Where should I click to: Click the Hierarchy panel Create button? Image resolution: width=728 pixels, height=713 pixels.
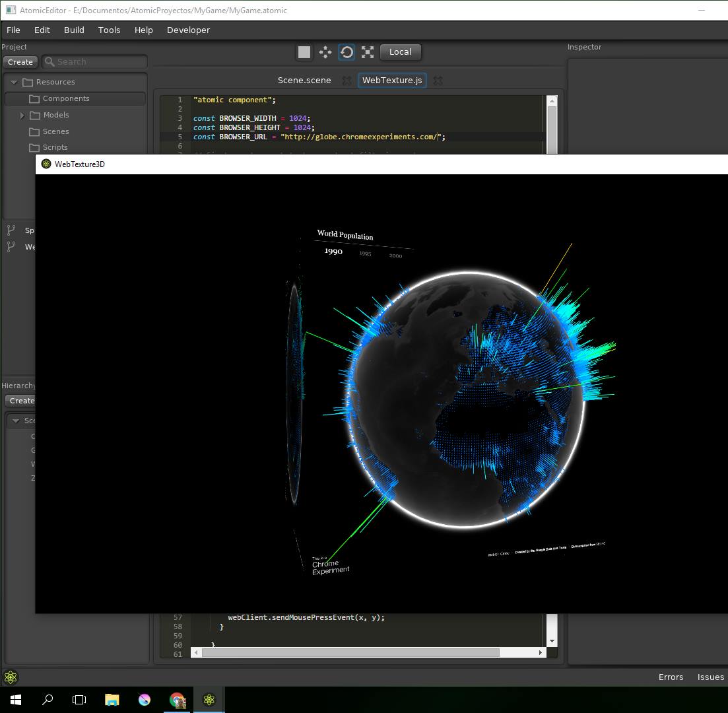coord(22,400)
